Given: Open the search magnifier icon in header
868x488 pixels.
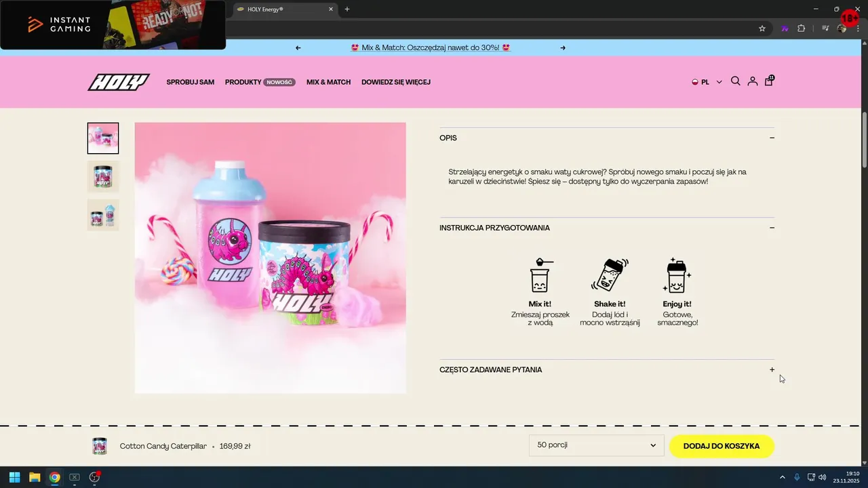Looking at the screenshot, I should (x=735, y=81).
